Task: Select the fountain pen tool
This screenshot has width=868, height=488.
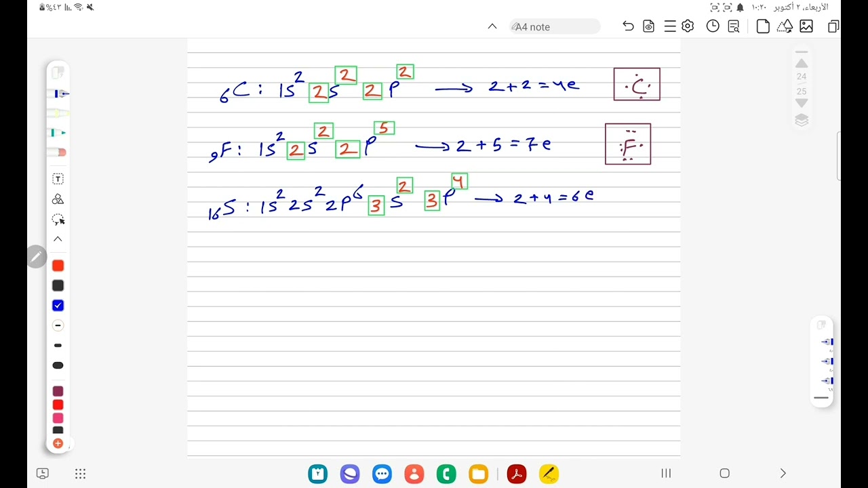Action: [59, 94]
